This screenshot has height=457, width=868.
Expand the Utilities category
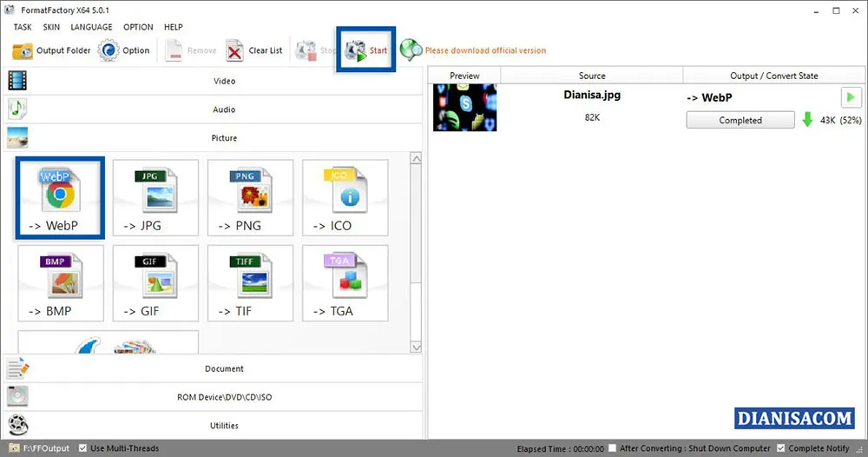[x=214, y=426]
